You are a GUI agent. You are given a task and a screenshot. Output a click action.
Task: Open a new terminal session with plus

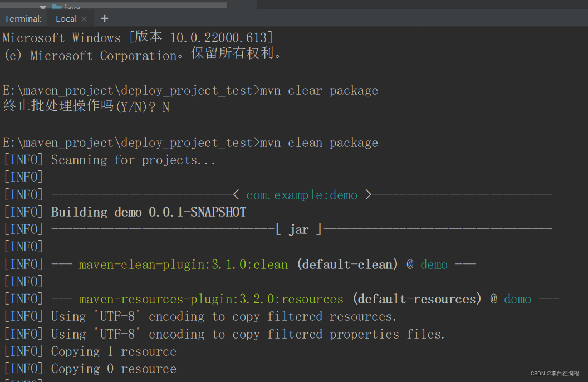(105, 18)
